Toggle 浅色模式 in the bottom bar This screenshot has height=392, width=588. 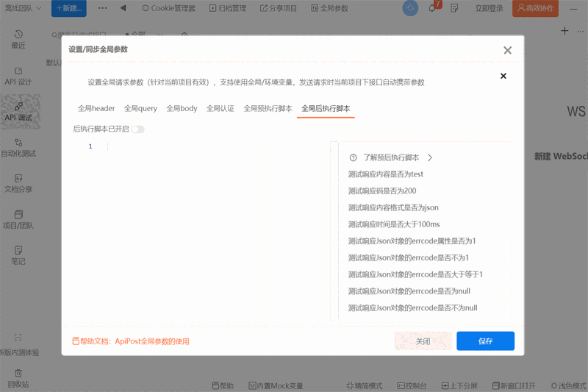[x=568, y=385]
